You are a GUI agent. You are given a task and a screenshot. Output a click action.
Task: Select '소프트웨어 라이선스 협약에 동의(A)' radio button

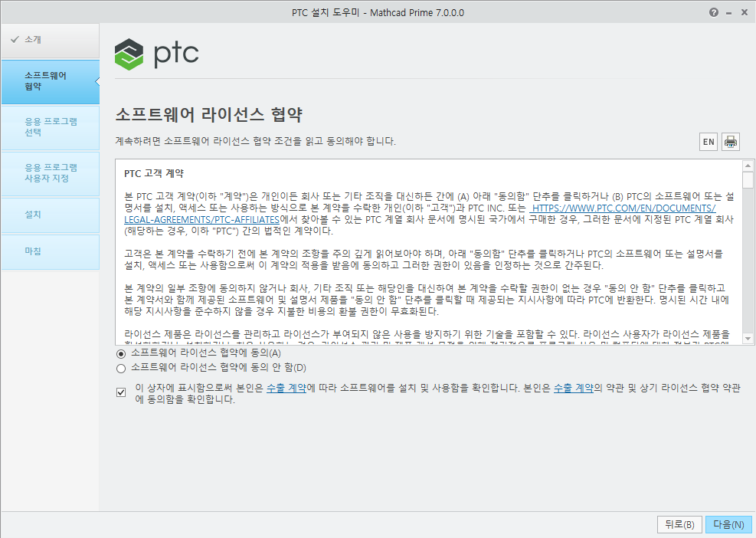point(121,353)
